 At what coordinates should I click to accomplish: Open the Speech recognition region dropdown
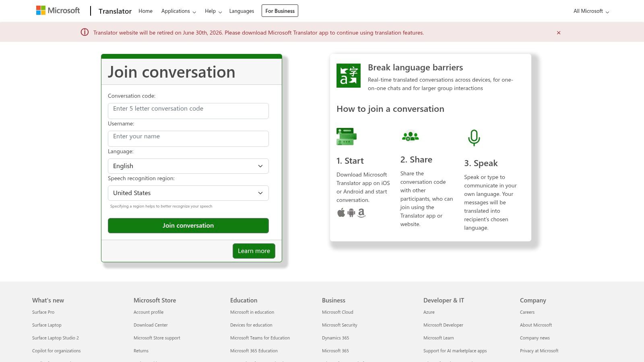(x=188, y=193)
